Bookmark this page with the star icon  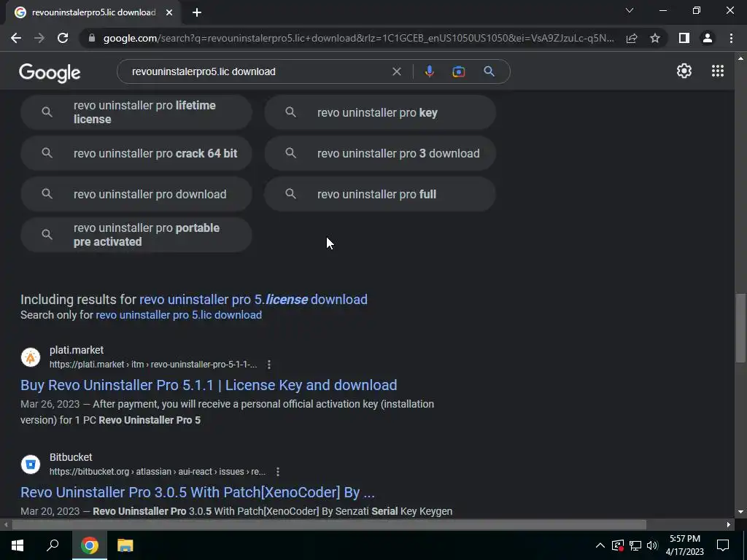click(655, 38)
